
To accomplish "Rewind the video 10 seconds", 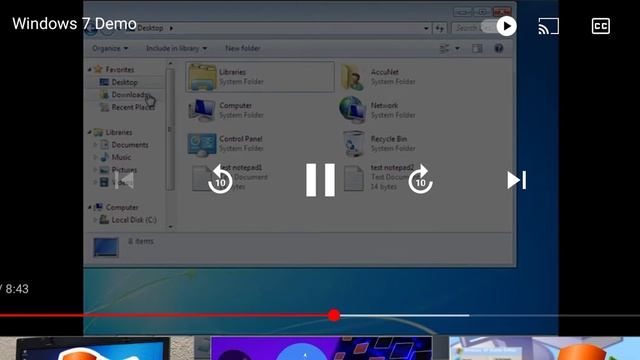I will click(220, 179).
